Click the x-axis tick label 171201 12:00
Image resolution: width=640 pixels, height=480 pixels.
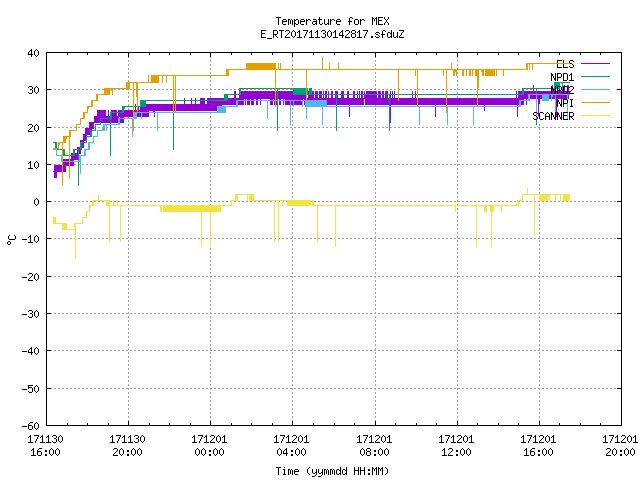[x=456, y=445]
